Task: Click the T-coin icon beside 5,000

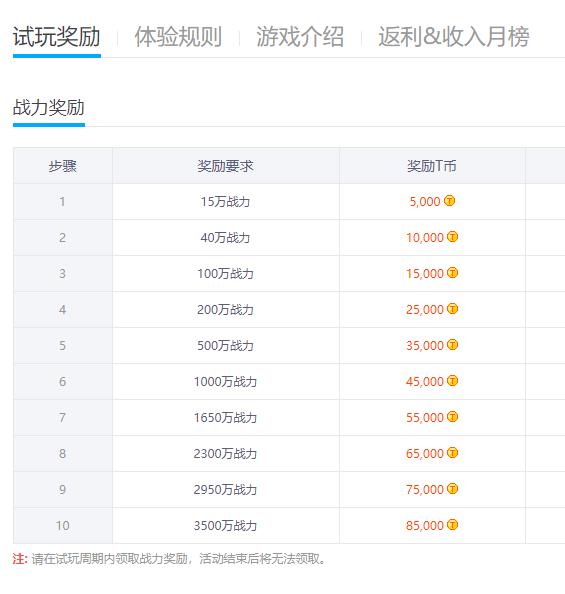Action: coord(449,200)
